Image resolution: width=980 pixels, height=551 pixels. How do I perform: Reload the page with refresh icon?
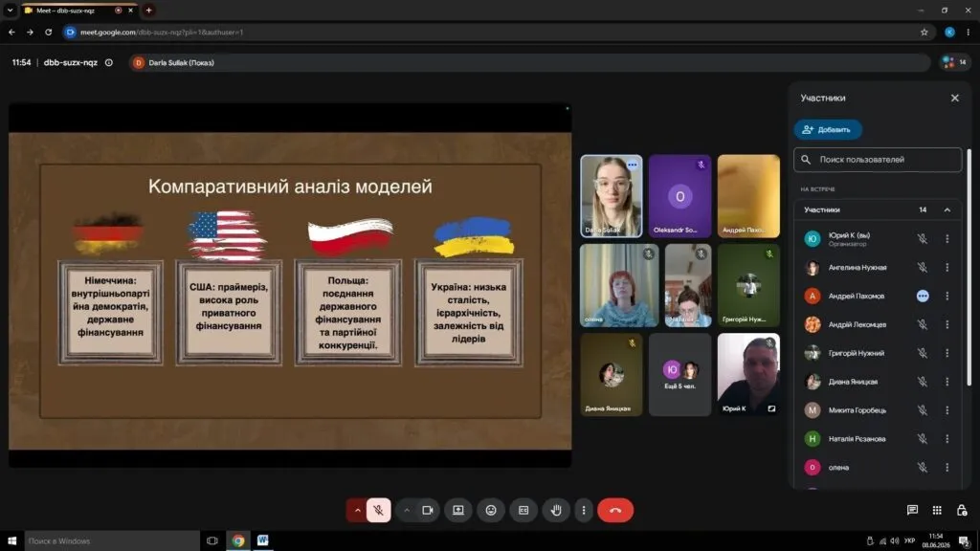click(x=48, y=32)
